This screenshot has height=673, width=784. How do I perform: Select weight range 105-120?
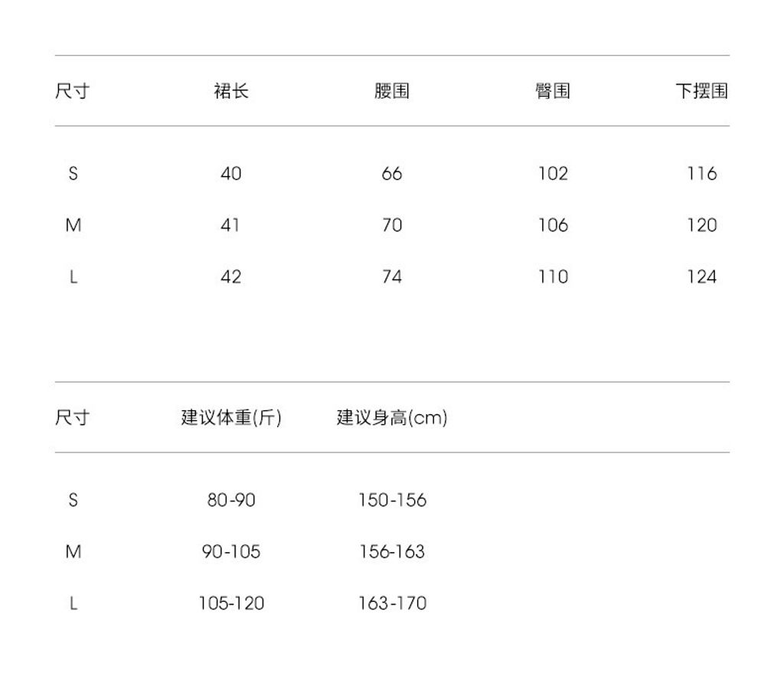pyautogui.click(x=231, y=603)
